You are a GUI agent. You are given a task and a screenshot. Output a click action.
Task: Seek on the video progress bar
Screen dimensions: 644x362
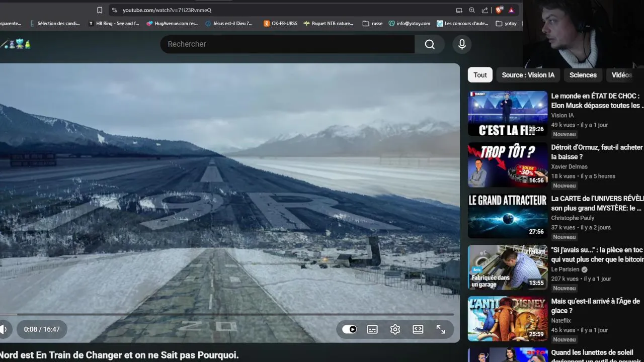pos(227,315)
